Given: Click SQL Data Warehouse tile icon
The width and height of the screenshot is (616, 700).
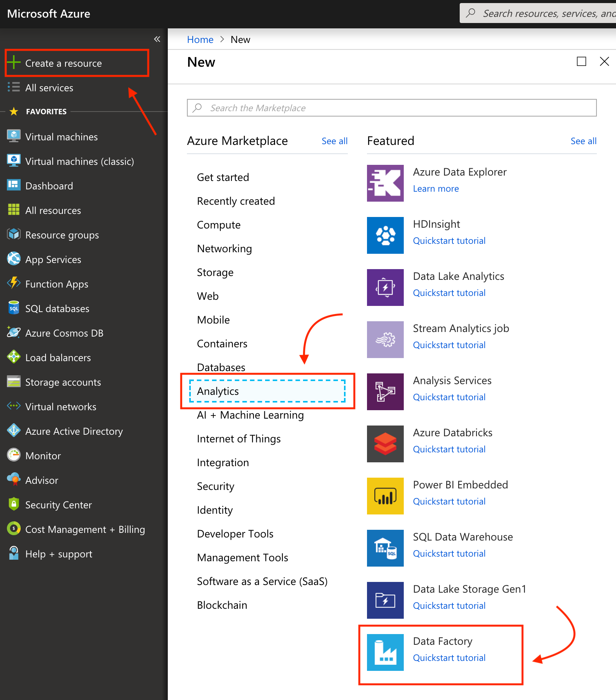Looking at the screenshot, I should point(385,548).
